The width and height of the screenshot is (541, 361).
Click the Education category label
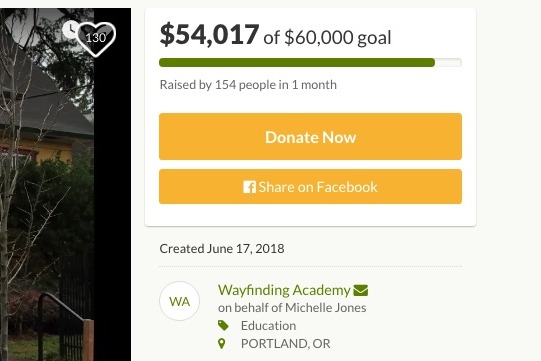point(268,325)
